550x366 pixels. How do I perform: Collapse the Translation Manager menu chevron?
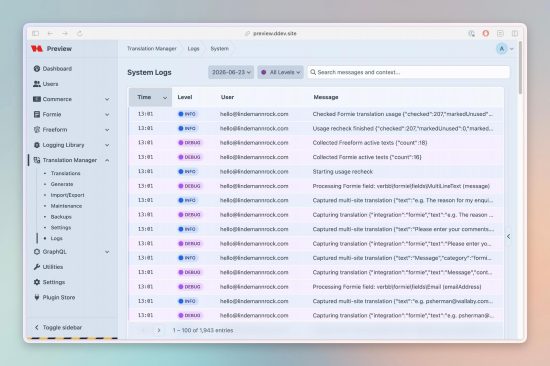(x=107, y=160)
